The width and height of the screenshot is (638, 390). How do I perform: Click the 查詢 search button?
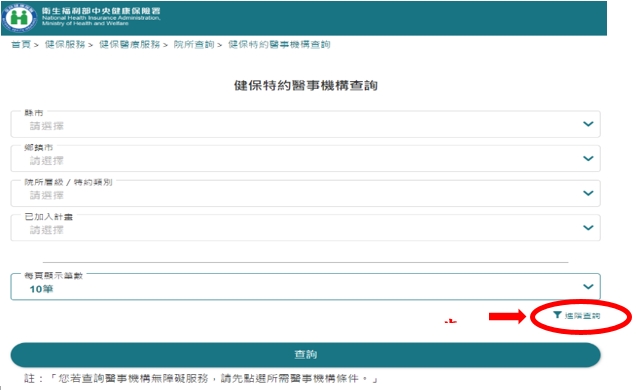point(305,355)
